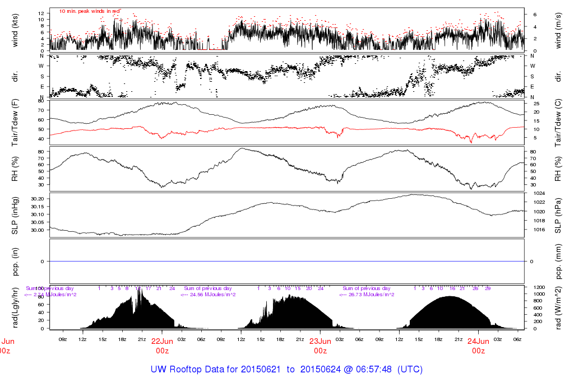Click the 'UW Rooftop Data for 20150621' title
The width and height of the screenshot is (574, 392).
[216, 370]
